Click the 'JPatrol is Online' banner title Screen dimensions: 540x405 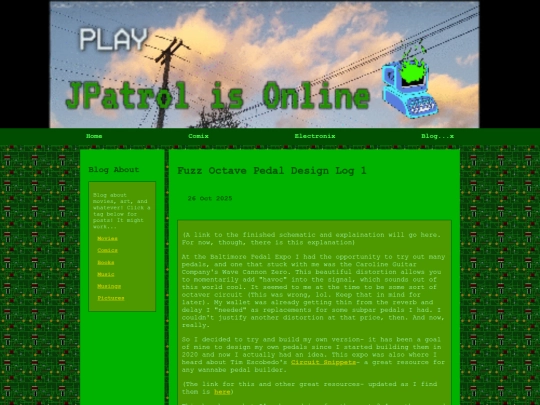point(218,96)
